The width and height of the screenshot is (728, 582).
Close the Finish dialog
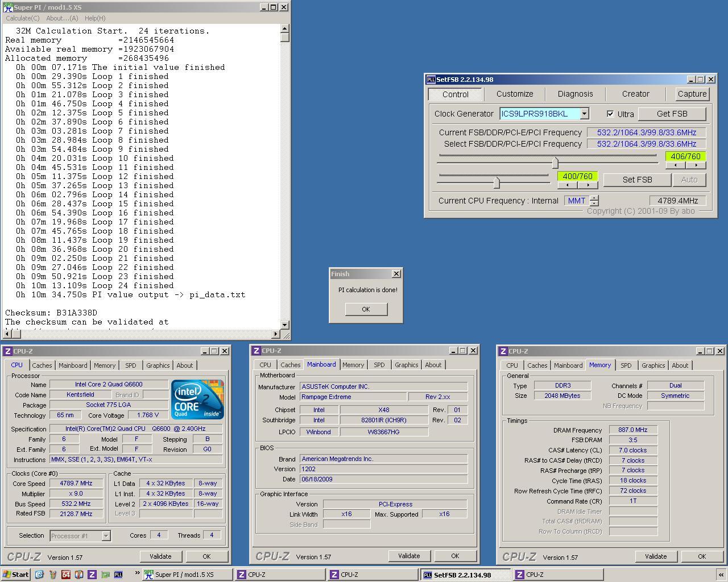click(396, 274)
